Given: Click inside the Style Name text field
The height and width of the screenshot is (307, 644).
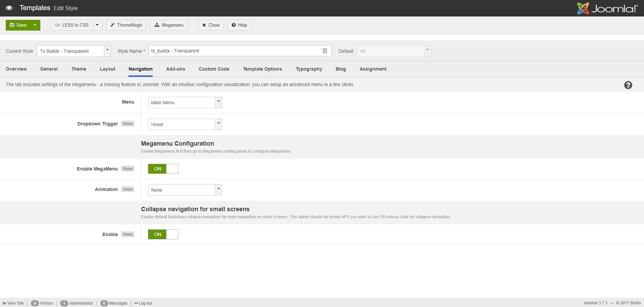Looking at the screenshot, I should [235, 50].
